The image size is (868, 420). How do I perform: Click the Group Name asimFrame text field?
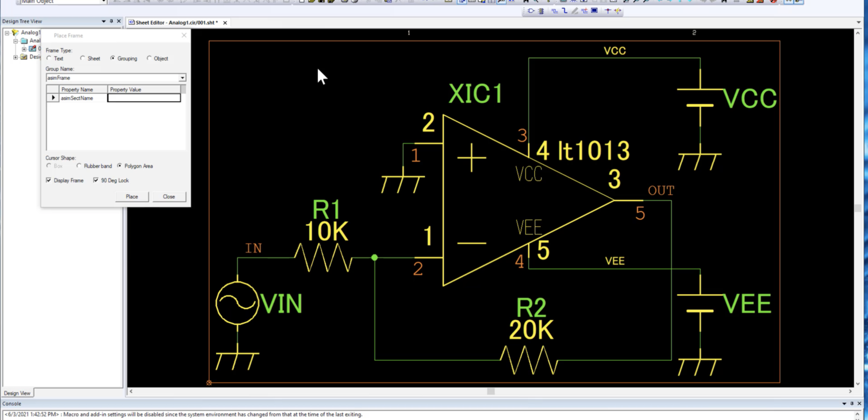112,78
